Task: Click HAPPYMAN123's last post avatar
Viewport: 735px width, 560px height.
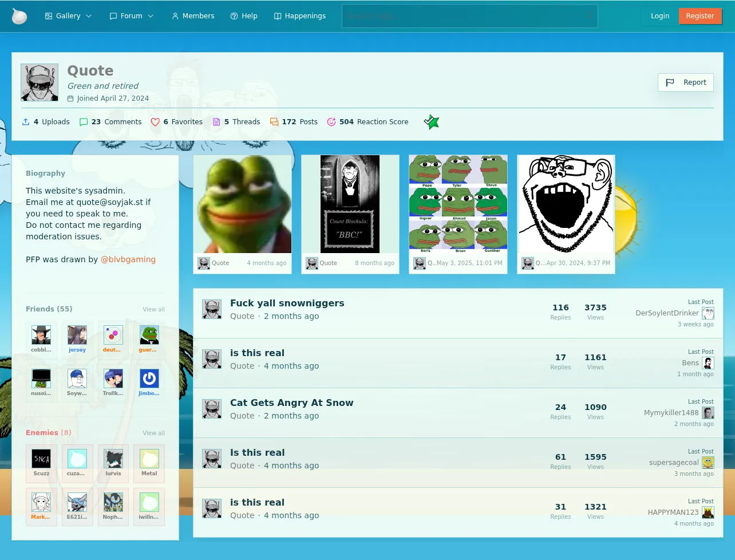Action: (708, 512)
